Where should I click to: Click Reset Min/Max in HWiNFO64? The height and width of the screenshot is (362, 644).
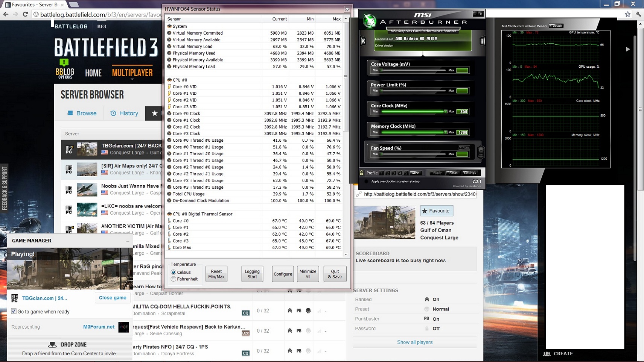[x=216, y=274]
